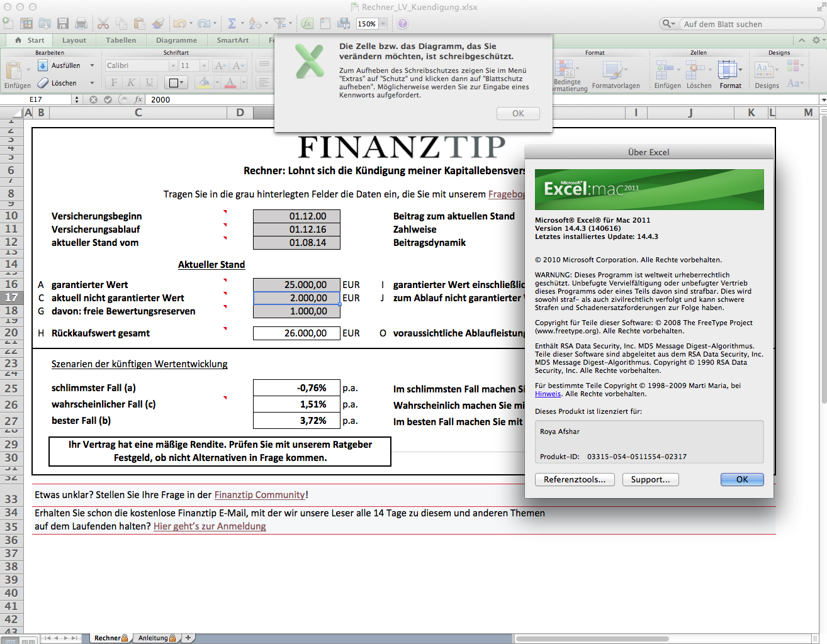Click the Format Painter brush icon
This screenshot has height=644, width=827.
(x=158, y=23)
